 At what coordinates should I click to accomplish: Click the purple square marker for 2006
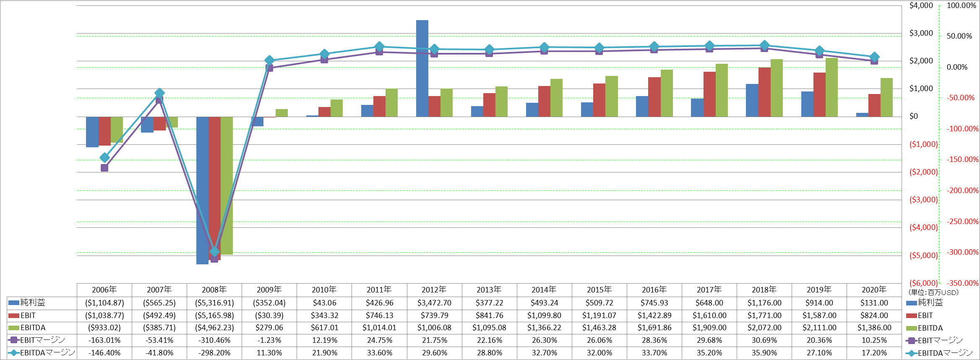point(104,168)
